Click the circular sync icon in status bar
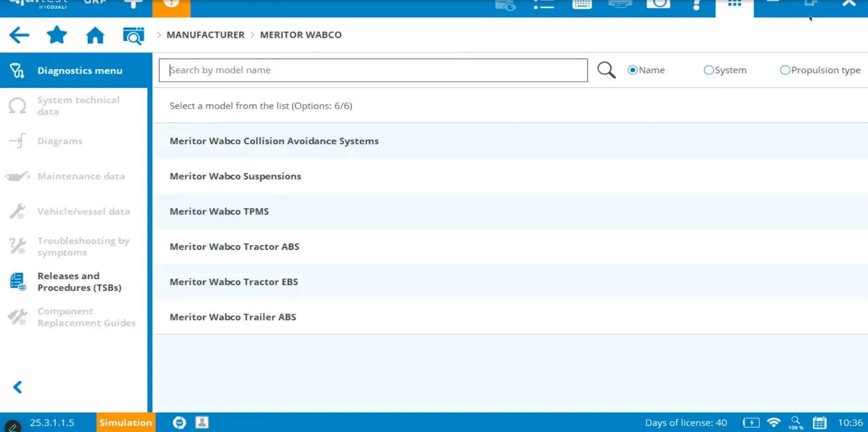This screenshot has width=868, height=432. point(179,423)
